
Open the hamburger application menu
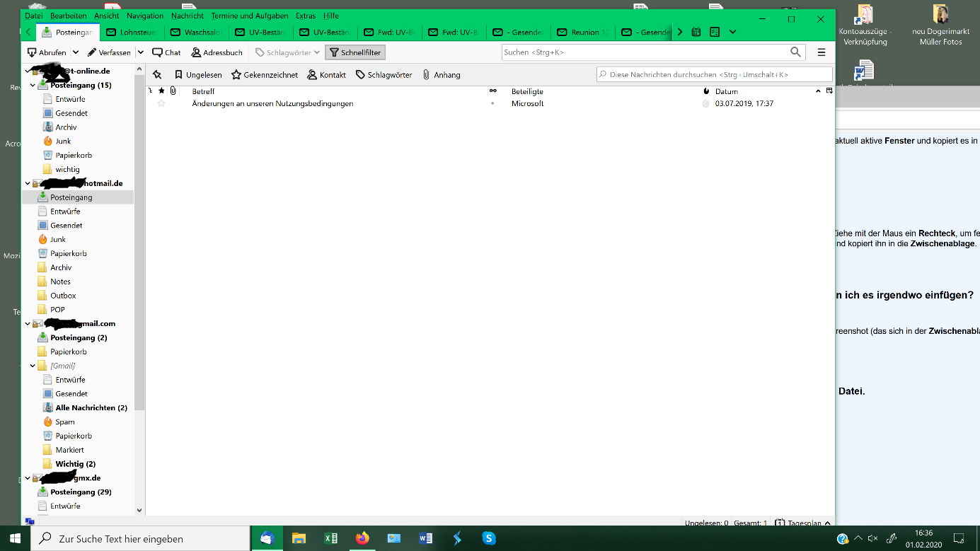pyautogui.click(x=822, y=52)
